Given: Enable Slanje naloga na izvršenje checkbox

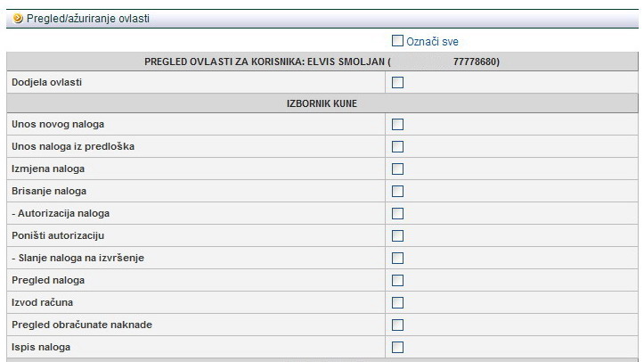Looking at the screenshot, I should 397,259.
